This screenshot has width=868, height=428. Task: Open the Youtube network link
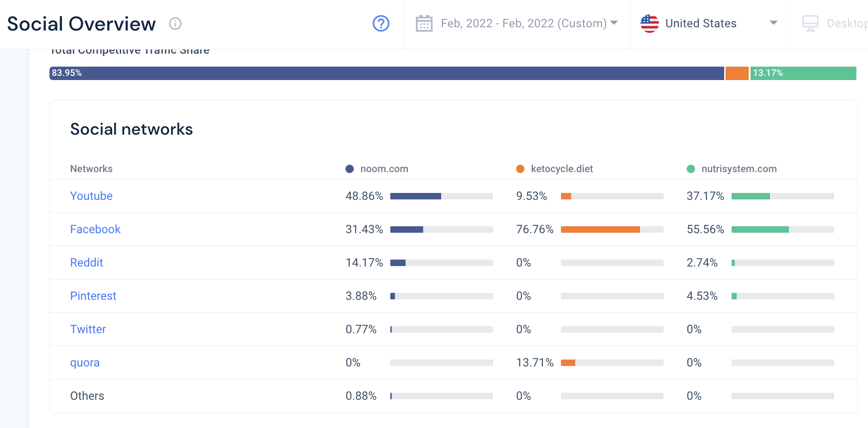[x=91, y=196]
